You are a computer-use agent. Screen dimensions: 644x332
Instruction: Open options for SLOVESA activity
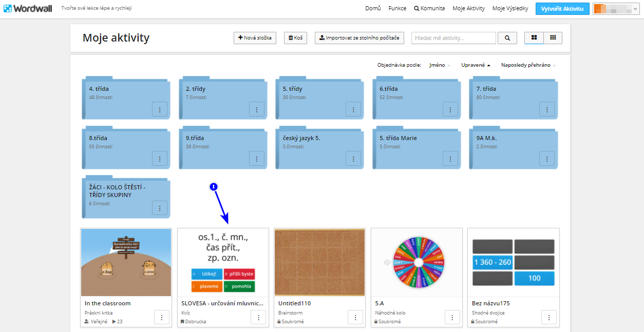click(258, 318)
